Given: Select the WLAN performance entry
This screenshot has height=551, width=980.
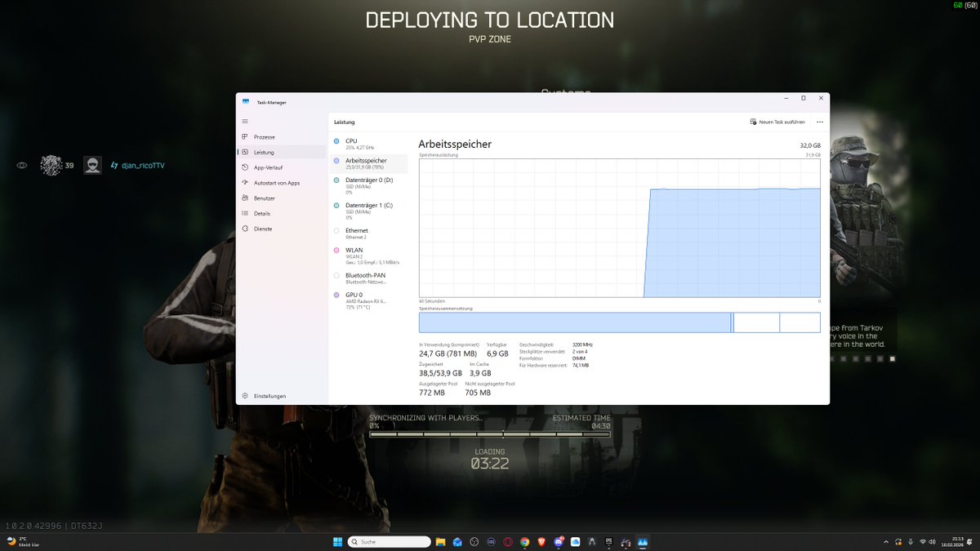Looking at the screenshot, I should click(x=368, y=256).
